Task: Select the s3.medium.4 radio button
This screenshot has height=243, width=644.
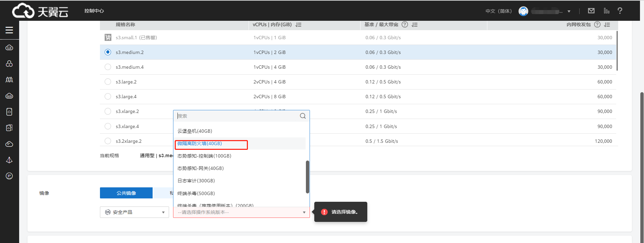Action: pyautogui.click(x=108, y=67)
